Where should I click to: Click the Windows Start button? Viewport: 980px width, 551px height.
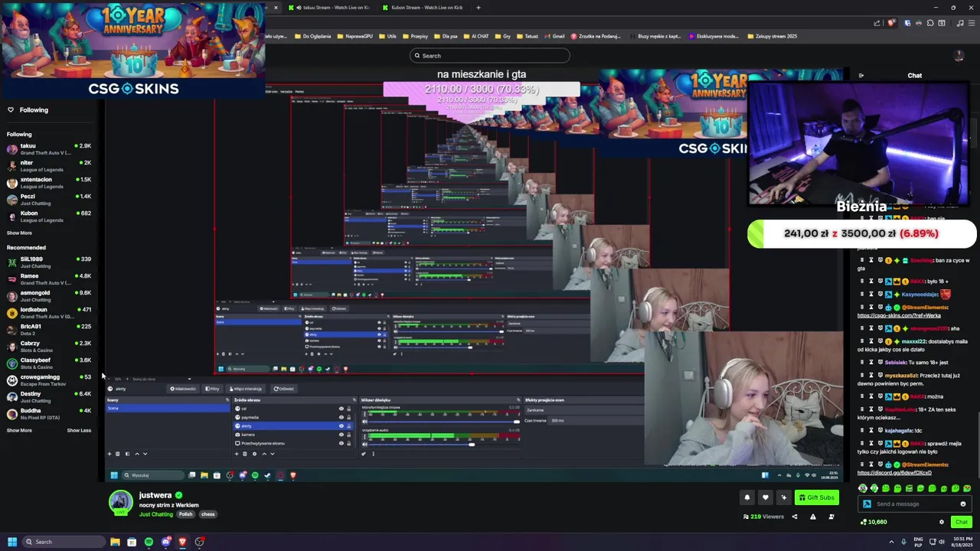[x=12, y=542]
